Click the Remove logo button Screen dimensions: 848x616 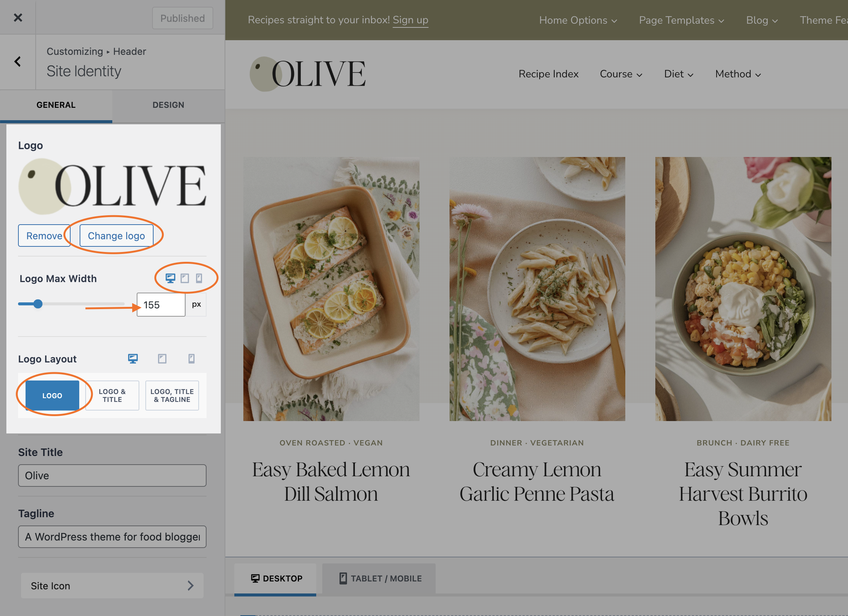44,236
